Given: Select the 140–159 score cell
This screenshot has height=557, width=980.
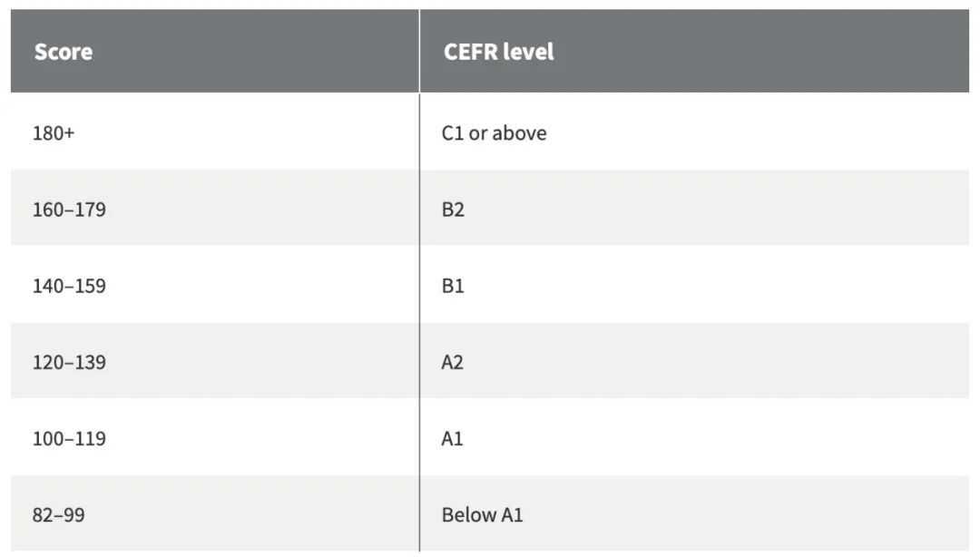Looking at the screenshot, I should [215, 285].
